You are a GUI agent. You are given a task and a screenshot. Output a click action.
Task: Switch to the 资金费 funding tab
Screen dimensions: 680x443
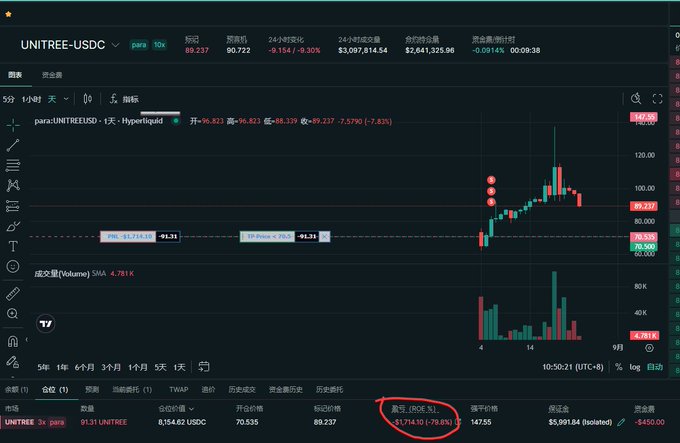point(52,75)
